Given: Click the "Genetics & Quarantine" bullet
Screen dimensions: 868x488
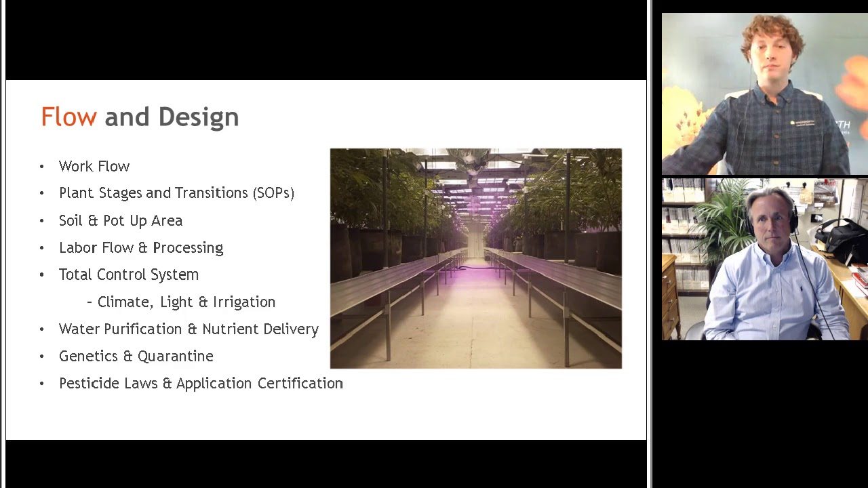Looking at the screenshot, I should pyautogui.click(x=136, y=356).
